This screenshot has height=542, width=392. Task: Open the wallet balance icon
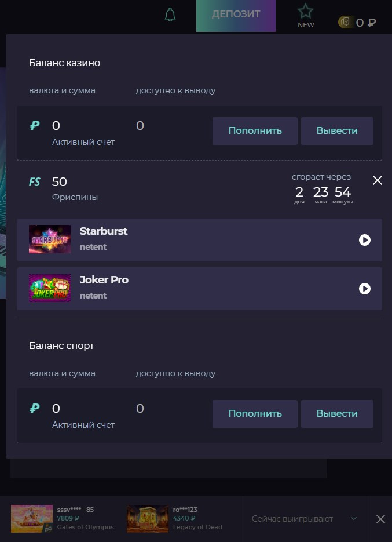coord(345,22)
